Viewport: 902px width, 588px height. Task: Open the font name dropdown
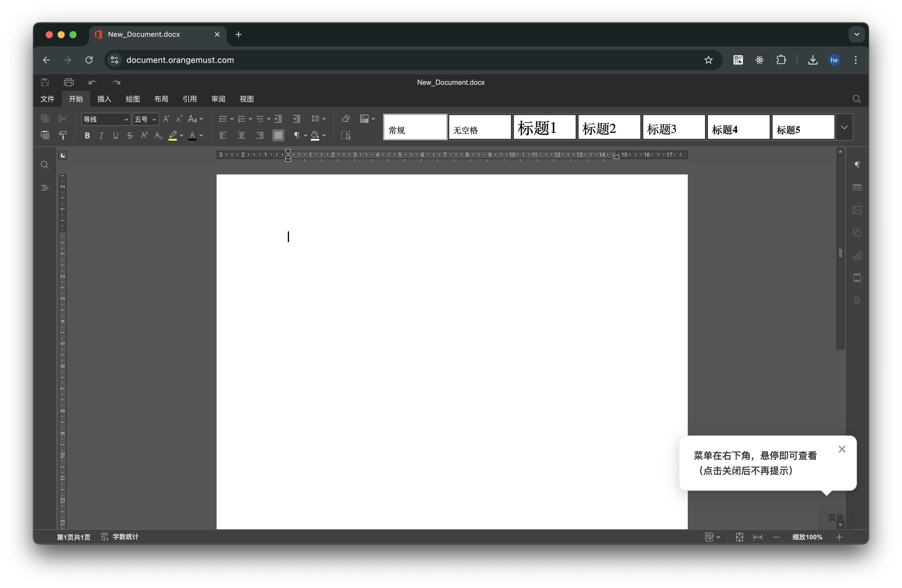coord(126,119)
